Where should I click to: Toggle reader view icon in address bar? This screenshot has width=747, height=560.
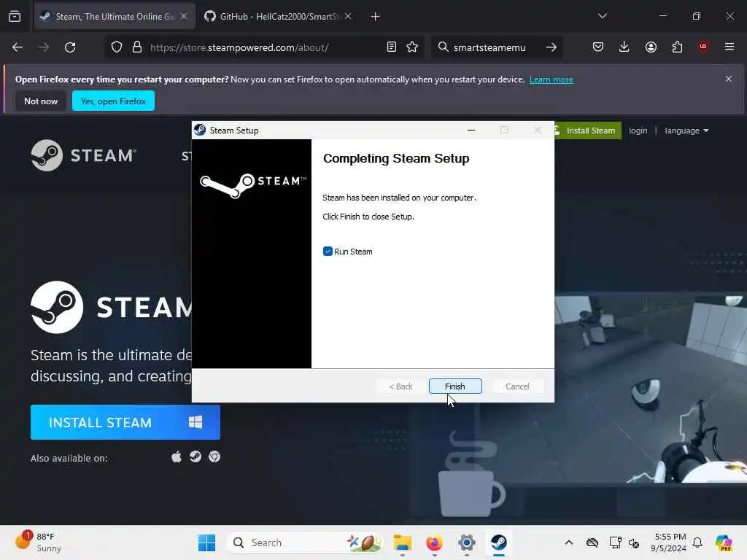(392, 47)
